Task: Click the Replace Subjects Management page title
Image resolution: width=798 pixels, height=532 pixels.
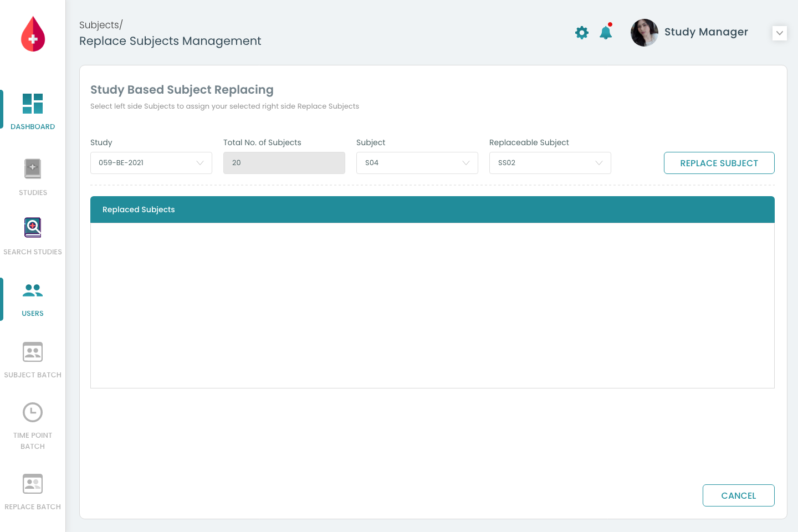Action: click(170, 41)
